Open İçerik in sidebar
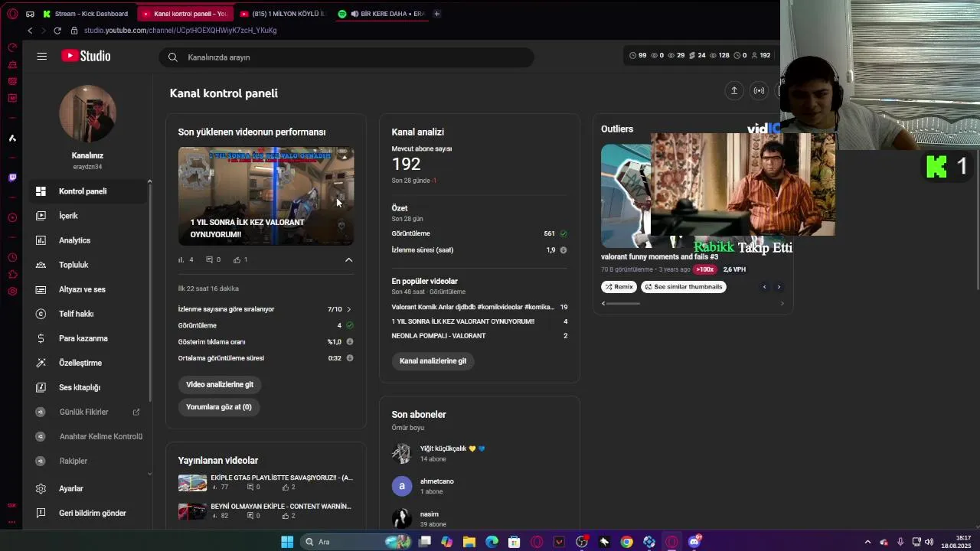Image resolution: width=980 pixels, height=551 pixels. coord(88,216)
